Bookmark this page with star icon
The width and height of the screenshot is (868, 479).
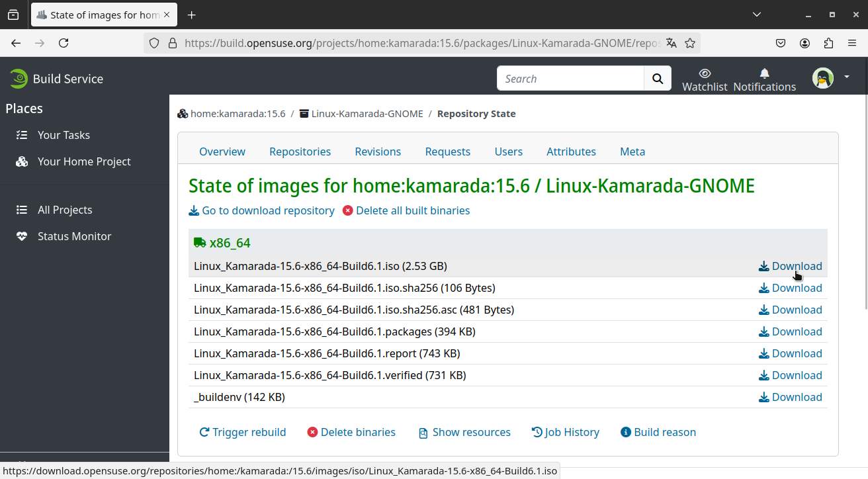point(690,43)
